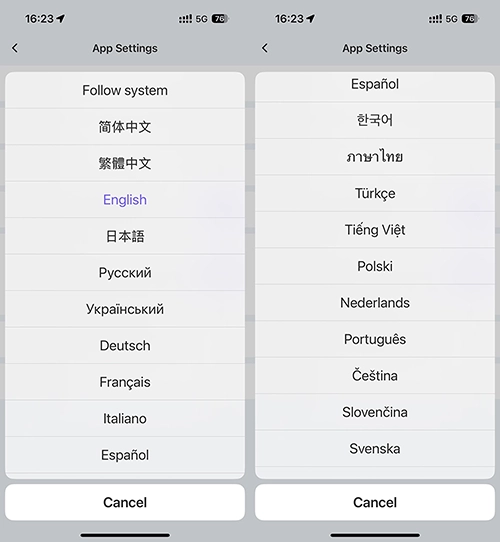Tap the left screen App Settings title

[x=125, y=48]
